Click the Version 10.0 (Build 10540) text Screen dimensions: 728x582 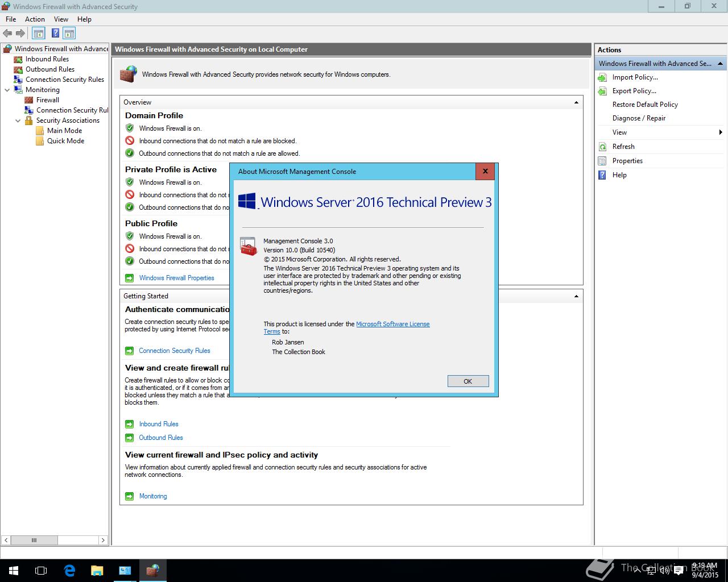coord(299,250)
